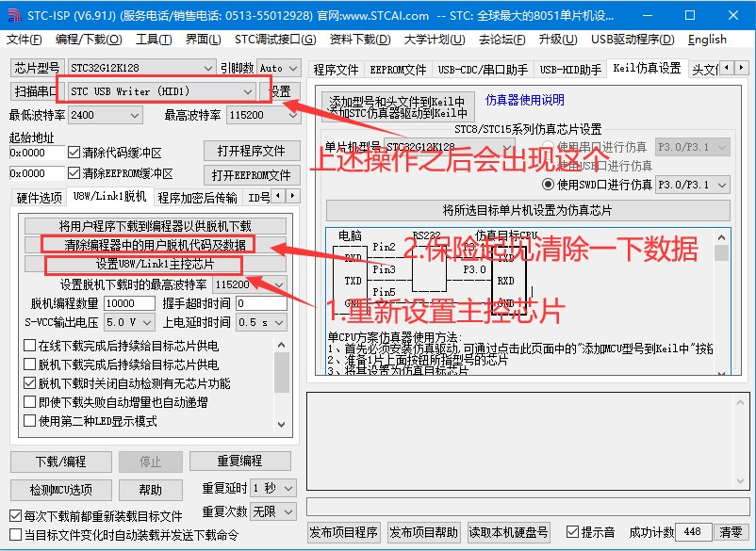Open the 文件(F) menu
The height and width of the screenshot is (551, 756).
point(25,40)
